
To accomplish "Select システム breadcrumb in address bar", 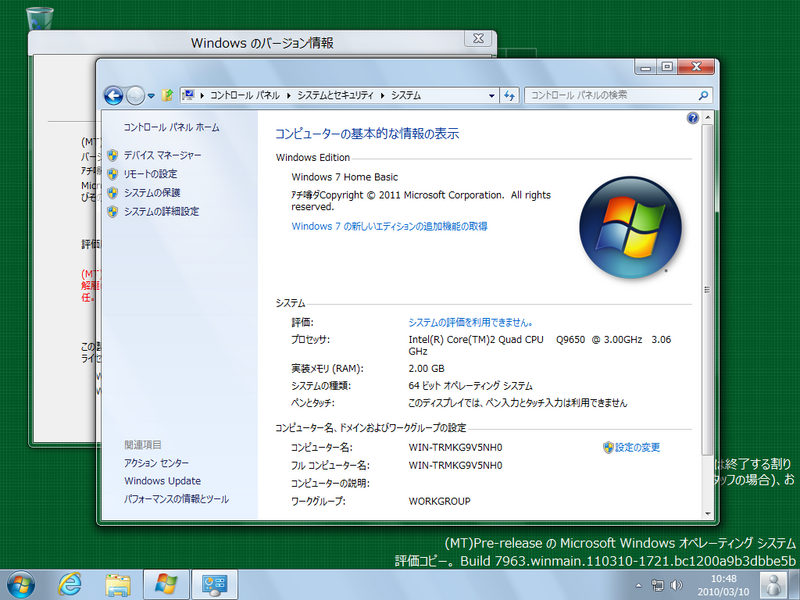I will [x=406, y=95].
